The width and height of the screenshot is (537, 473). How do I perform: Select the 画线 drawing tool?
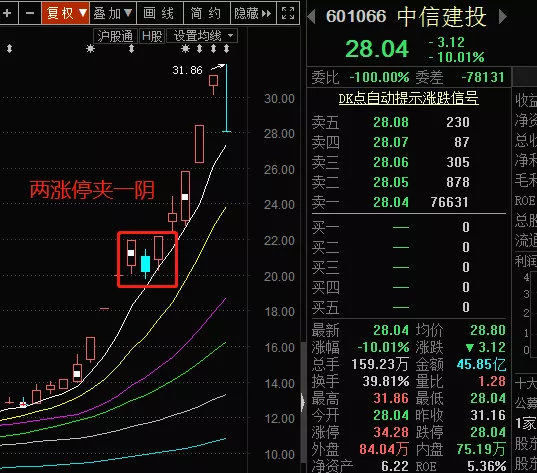[x=159, y=13]
